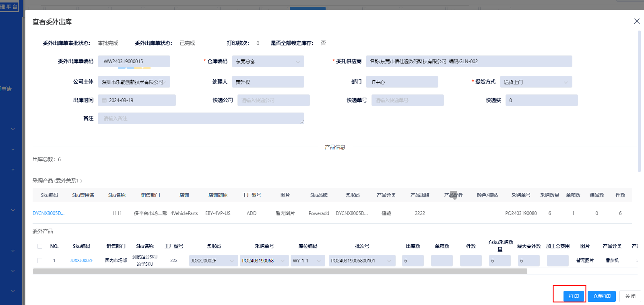
Task: Click the 快递费 field showing 0
Action: click(542, 100)
